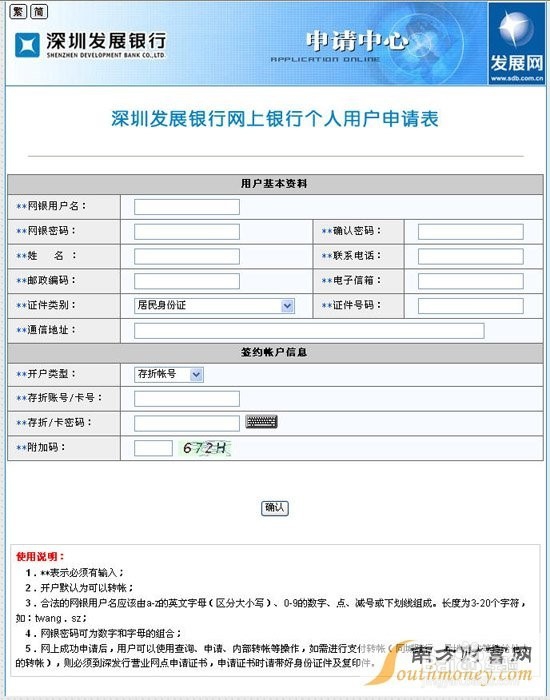Click the 附加码 label
550x700 pixels.
pyautogui.click(x=41, y=447)
